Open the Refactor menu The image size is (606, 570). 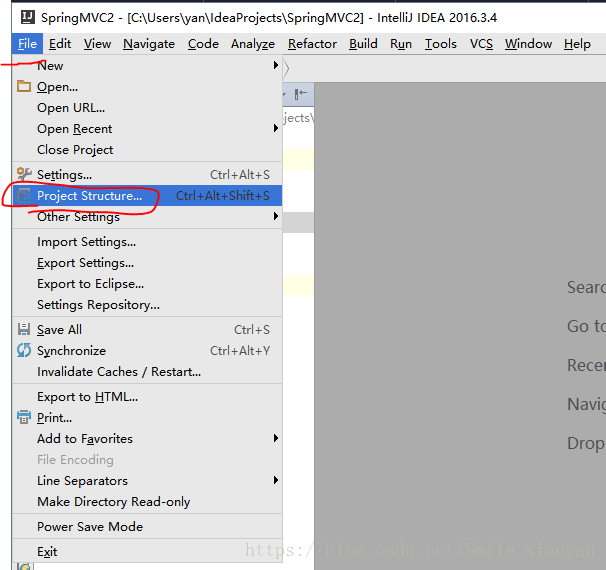tap(312, 44)
